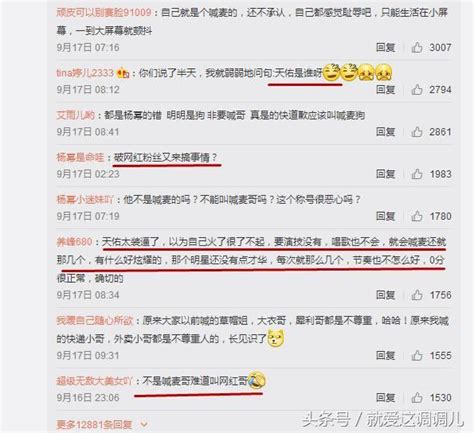Viewport: 474px width, 433px height.
Task: Click 回复 on the 02:23 comment
Action: tap(386, 174)
